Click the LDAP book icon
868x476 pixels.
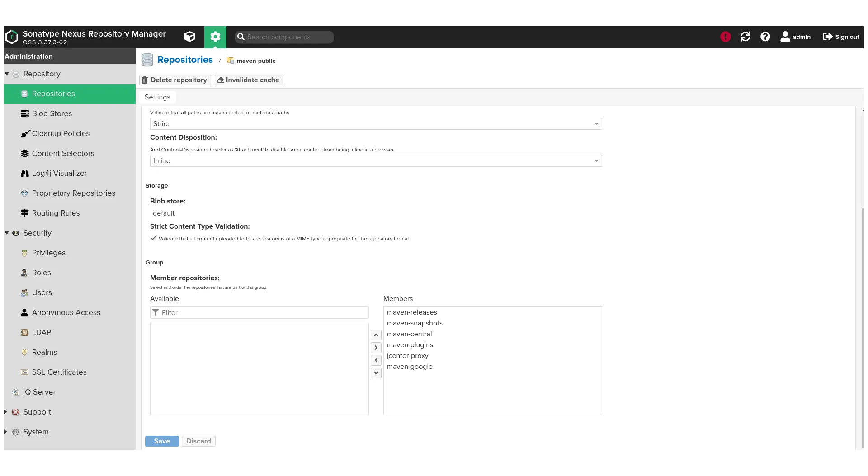25,333
